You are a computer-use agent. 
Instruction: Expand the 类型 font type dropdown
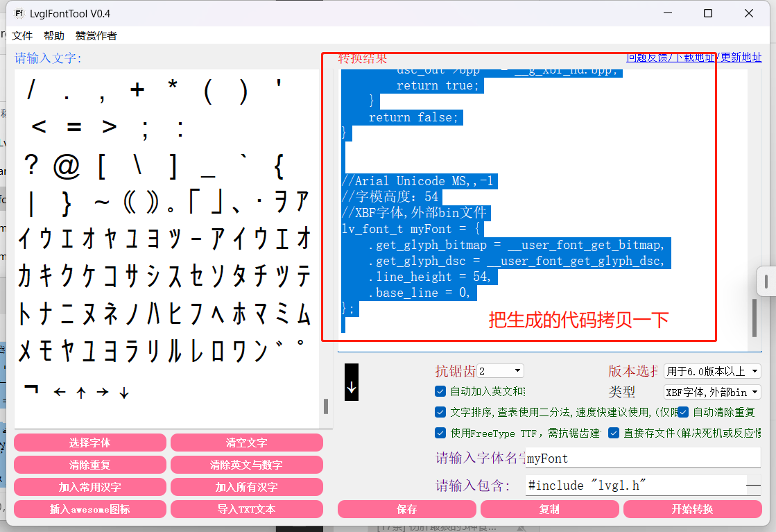712,392
